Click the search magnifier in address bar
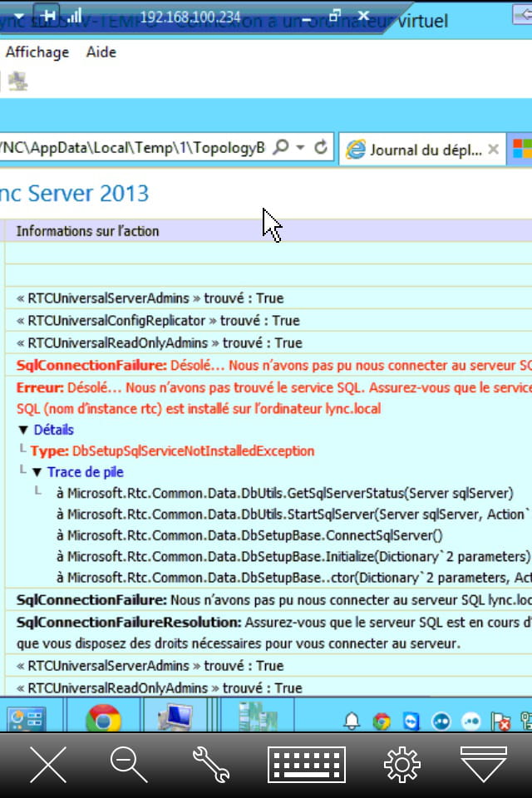532x798 pixels. tap(281, 148)
